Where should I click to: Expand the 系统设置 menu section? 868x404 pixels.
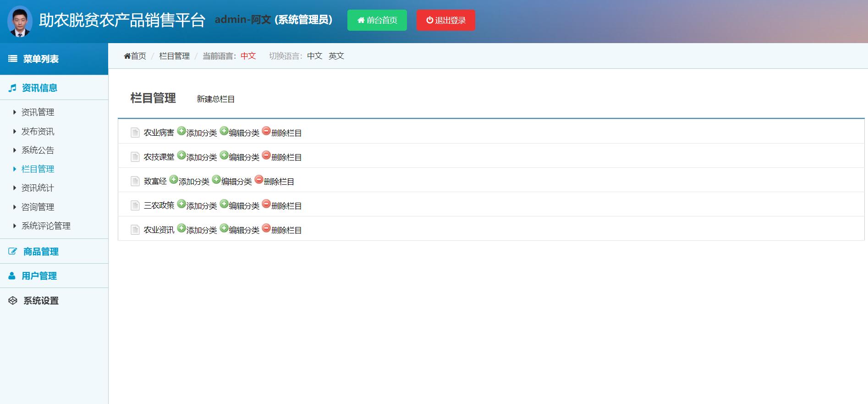point(54,300)
